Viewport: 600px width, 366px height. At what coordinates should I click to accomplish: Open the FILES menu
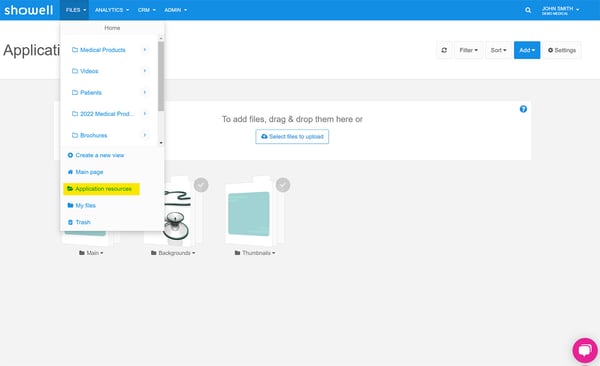(75, 10)
